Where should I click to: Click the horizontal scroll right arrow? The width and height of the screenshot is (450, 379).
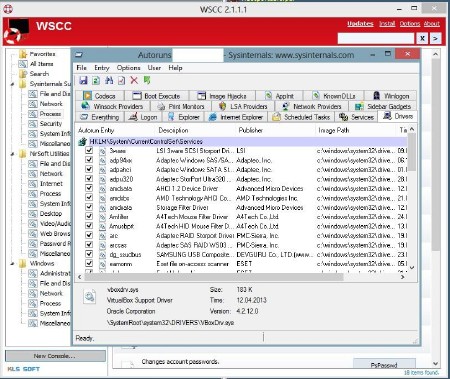(x=403, y=277)
